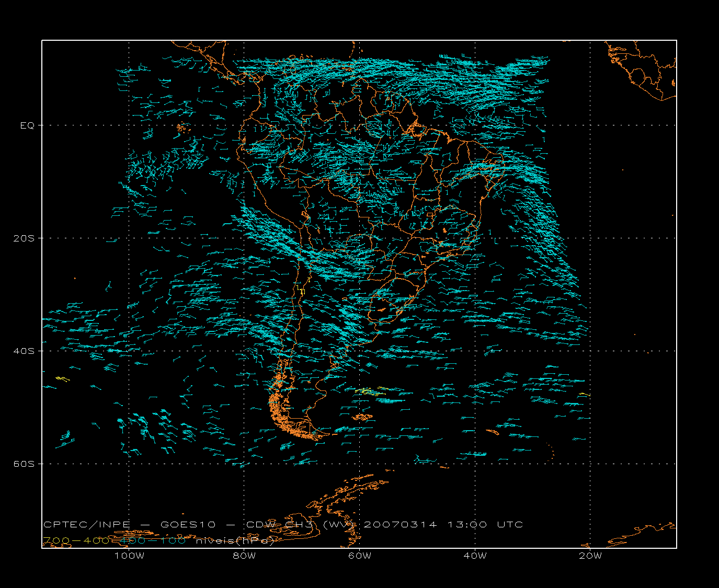
Task: Click the yellow 700-400 level legend
Action: pos(76,540)
